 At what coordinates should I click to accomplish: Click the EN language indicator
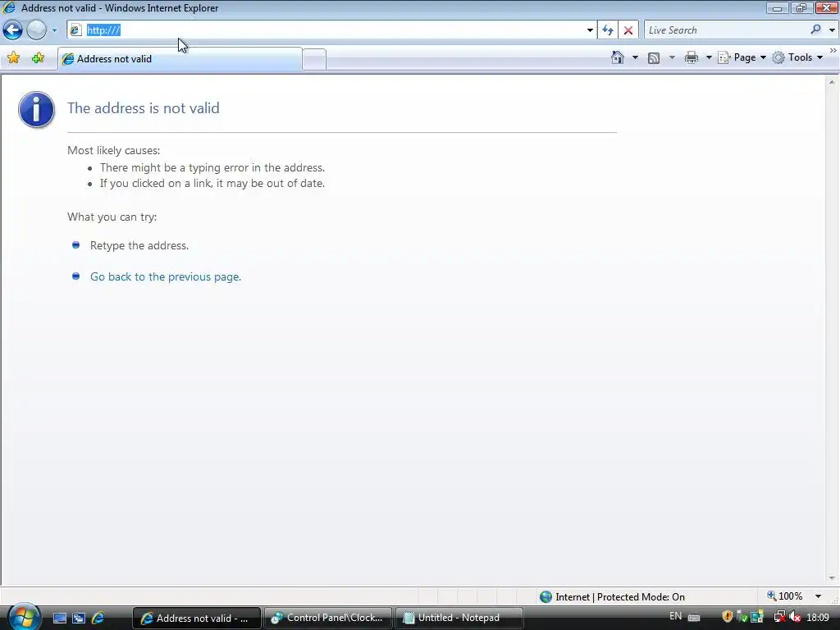[676, 617]
